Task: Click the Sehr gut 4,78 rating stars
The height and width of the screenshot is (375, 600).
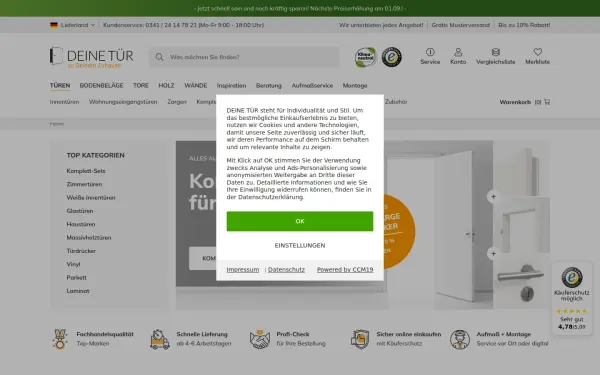Action: tap(572, 311)
